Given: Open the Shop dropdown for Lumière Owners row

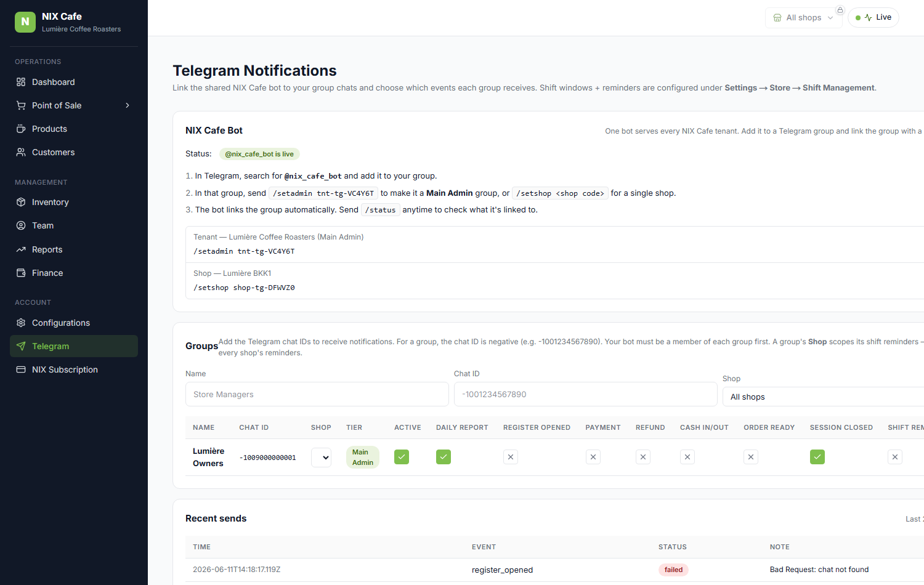Looking at the screenshot, I should point(322,458).
